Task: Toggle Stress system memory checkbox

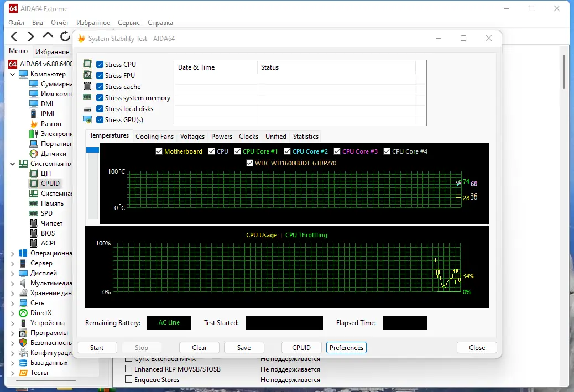Action: [x=100, y=98]
